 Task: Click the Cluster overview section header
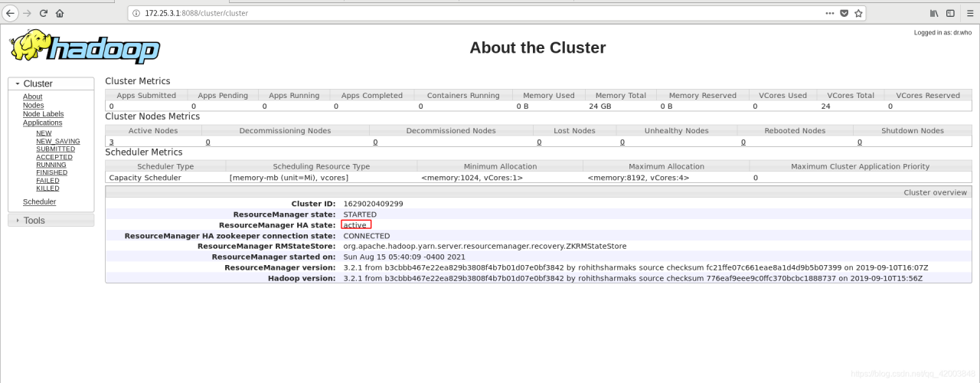[x=539, y=192]
